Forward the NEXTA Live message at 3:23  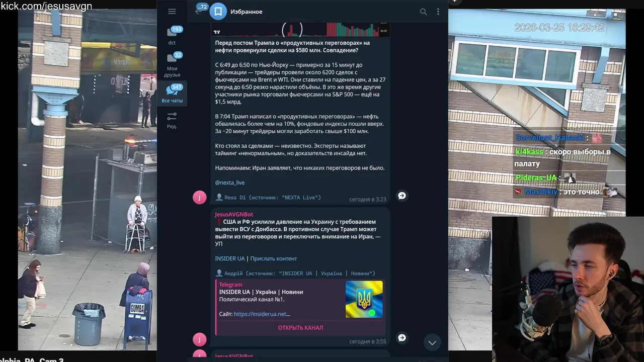402,196
